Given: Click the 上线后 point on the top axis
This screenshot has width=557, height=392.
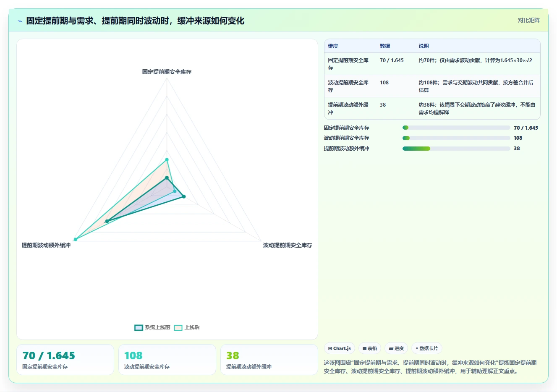Looking at the screenshot, I should (167, 159).
